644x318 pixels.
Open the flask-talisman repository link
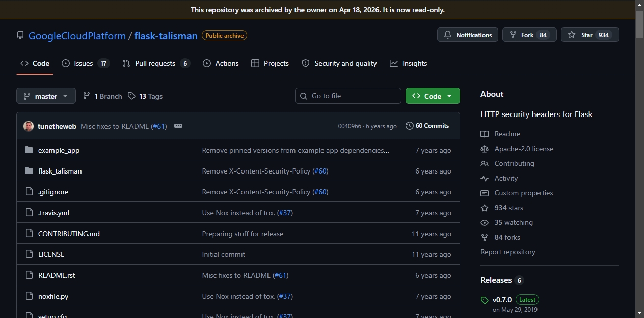[x=166, y=36]
